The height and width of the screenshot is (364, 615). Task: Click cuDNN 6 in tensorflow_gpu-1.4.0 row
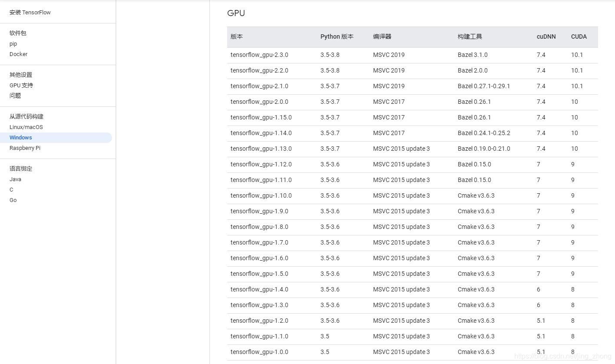pyautogui.click(x=539, y=290)
